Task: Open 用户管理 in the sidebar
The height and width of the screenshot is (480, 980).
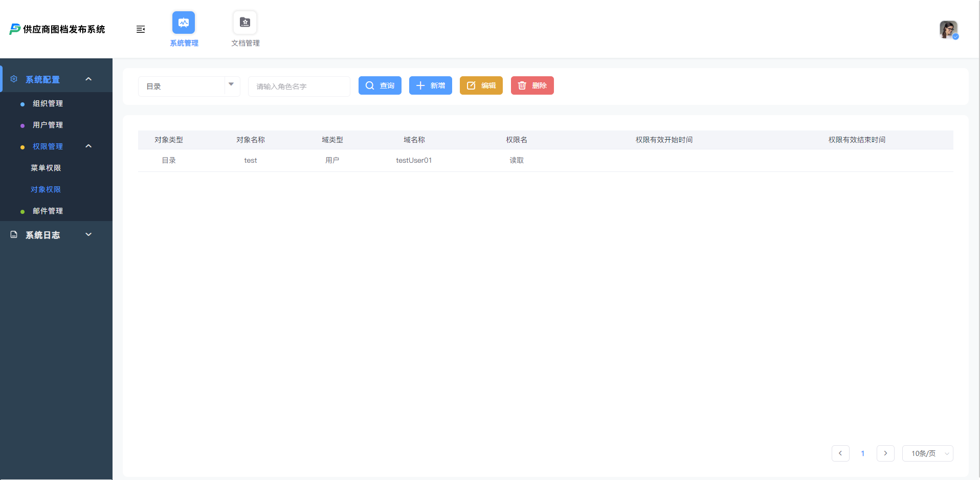Action: [48, 125]
